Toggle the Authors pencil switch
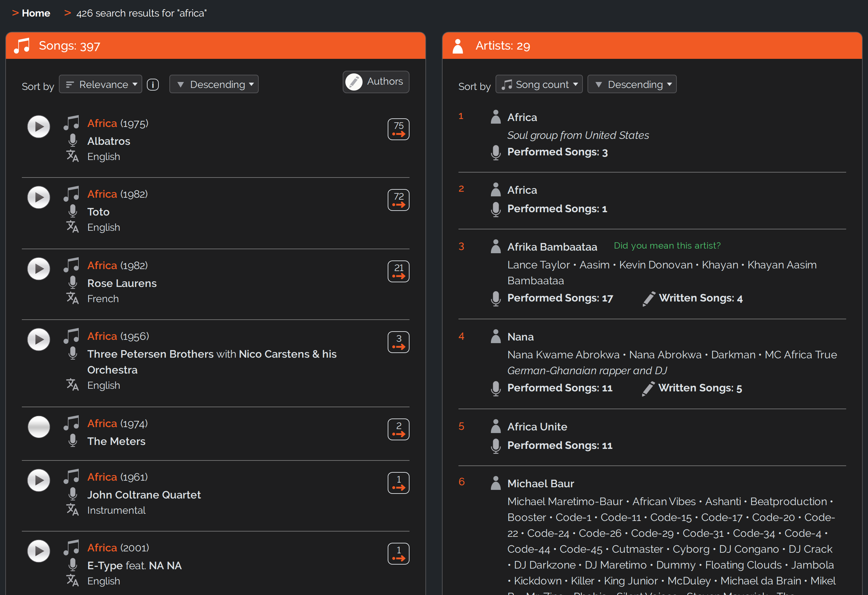This screenshot has height=595, width=868. tap(376, 82)
